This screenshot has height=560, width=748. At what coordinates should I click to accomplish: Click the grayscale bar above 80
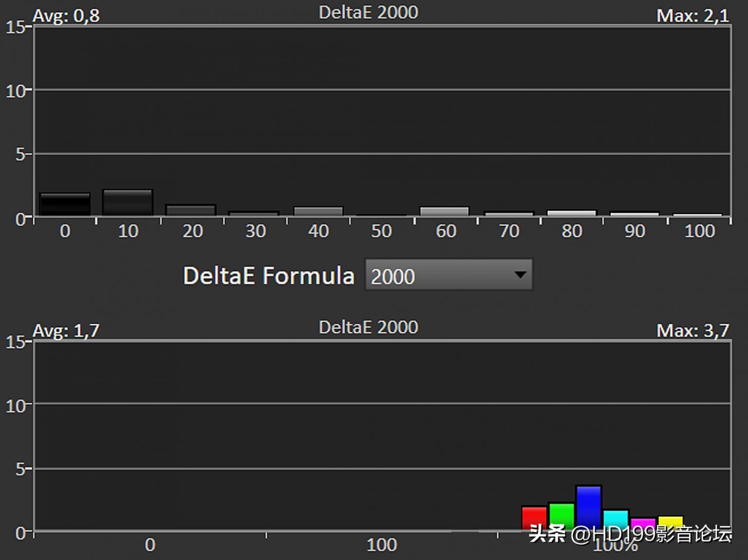pos(571,213)
